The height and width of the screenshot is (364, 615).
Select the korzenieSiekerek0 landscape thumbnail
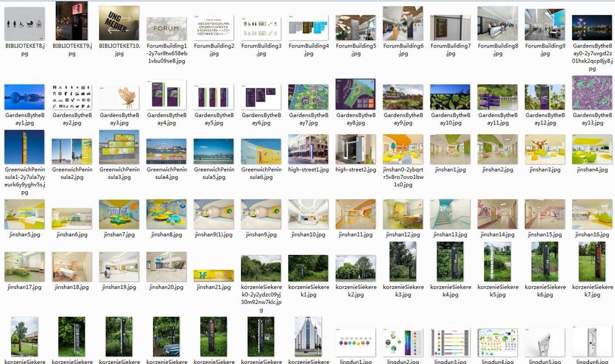[261, 268]
